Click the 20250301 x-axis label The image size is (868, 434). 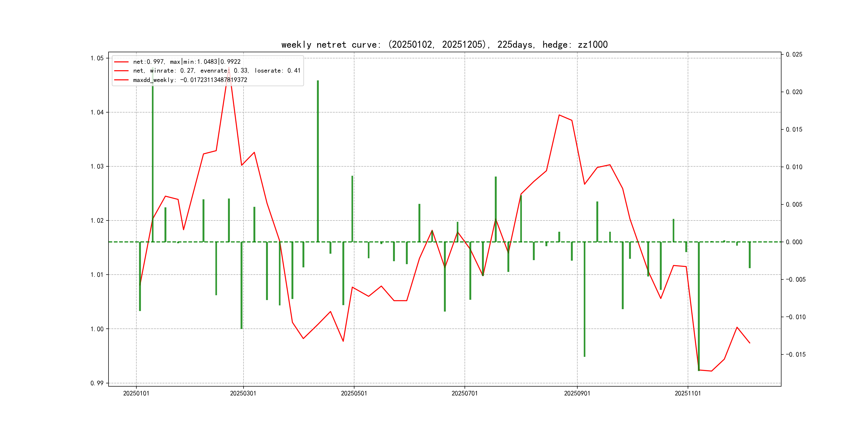click(243, 393)
